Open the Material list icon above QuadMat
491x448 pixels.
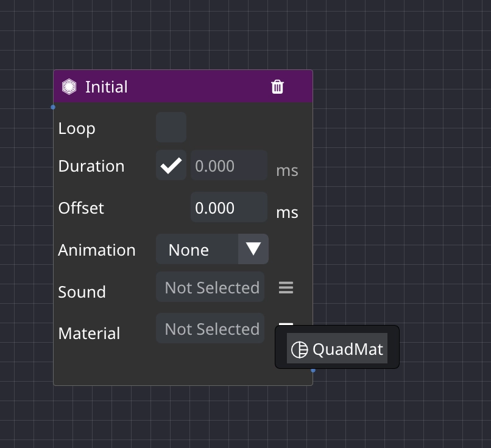click(286, 324)
